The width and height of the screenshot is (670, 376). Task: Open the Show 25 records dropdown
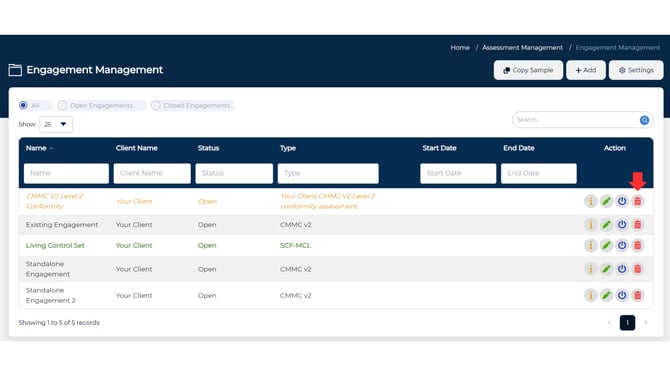click(56, 124)
